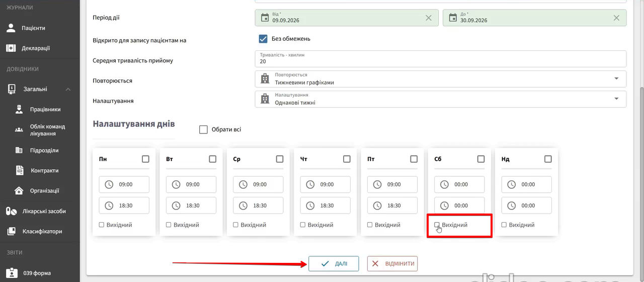This screenshot has height=282, width=644.
Task: Select the Вт day checkbox
Action: (212, 159)
